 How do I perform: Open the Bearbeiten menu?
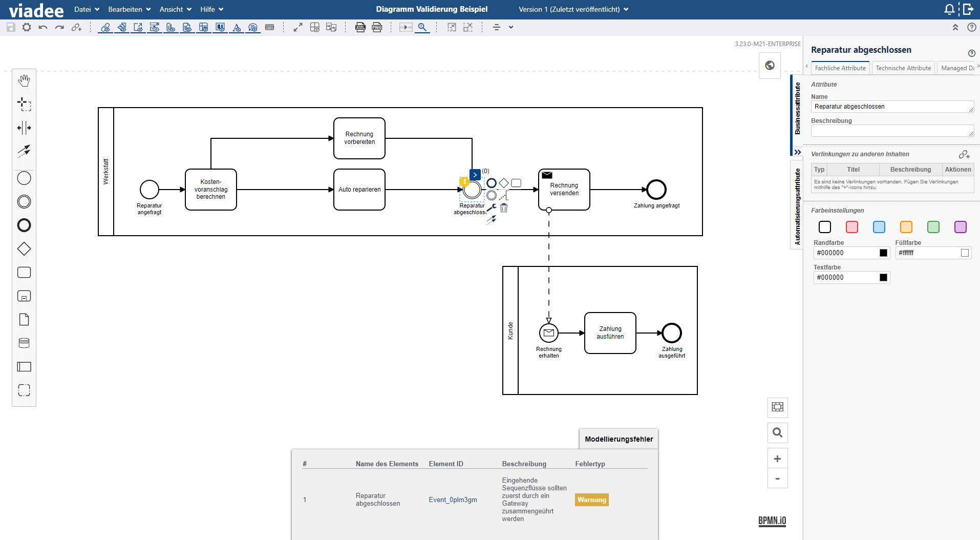(129, 9)
